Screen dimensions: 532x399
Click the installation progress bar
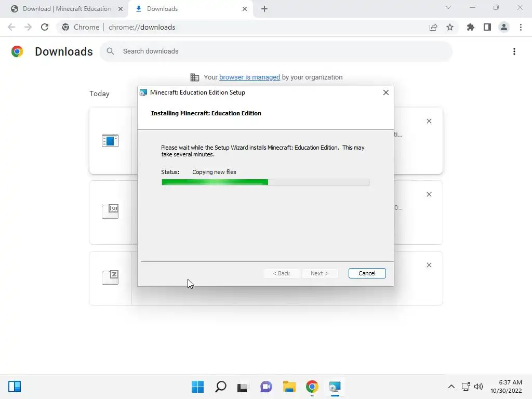pos(265,182)
